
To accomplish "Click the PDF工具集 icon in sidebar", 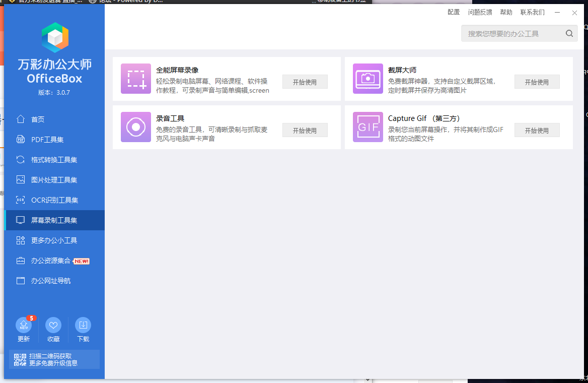I will 21,139.
